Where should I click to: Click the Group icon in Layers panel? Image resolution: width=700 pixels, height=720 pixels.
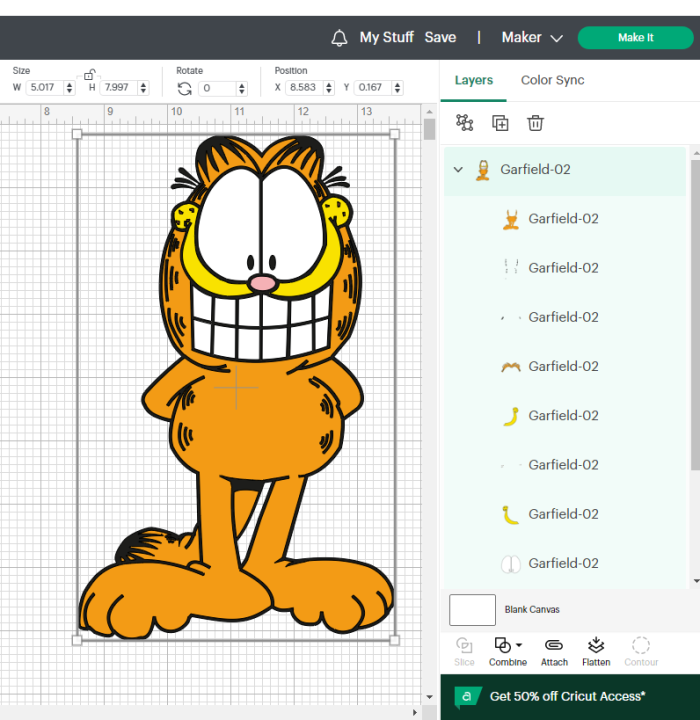coord(464,123)
